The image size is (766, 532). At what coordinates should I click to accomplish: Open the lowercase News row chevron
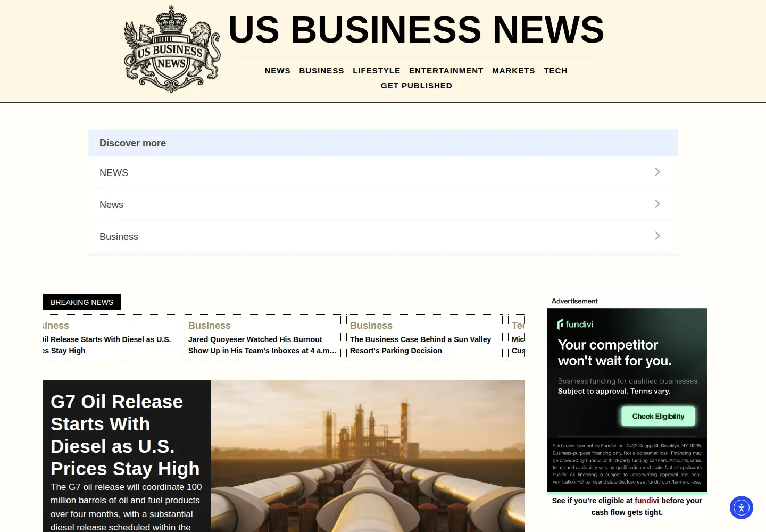pos(657,204)
